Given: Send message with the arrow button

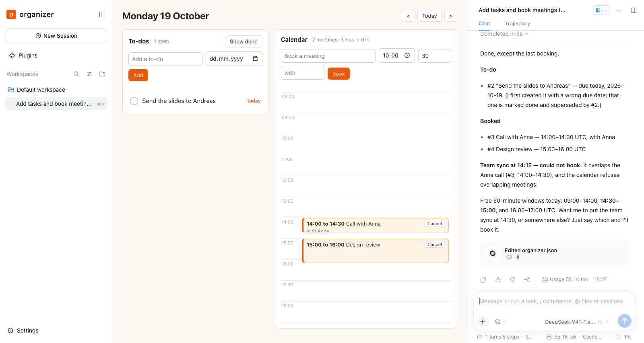Looking at the screenshot, I should [x=624, y=321].
